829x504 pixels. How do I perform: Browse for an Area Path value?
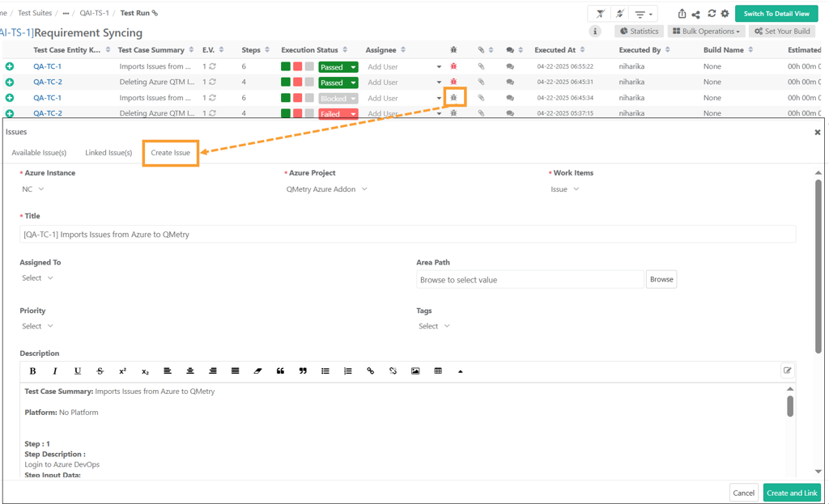click(661, 279)
